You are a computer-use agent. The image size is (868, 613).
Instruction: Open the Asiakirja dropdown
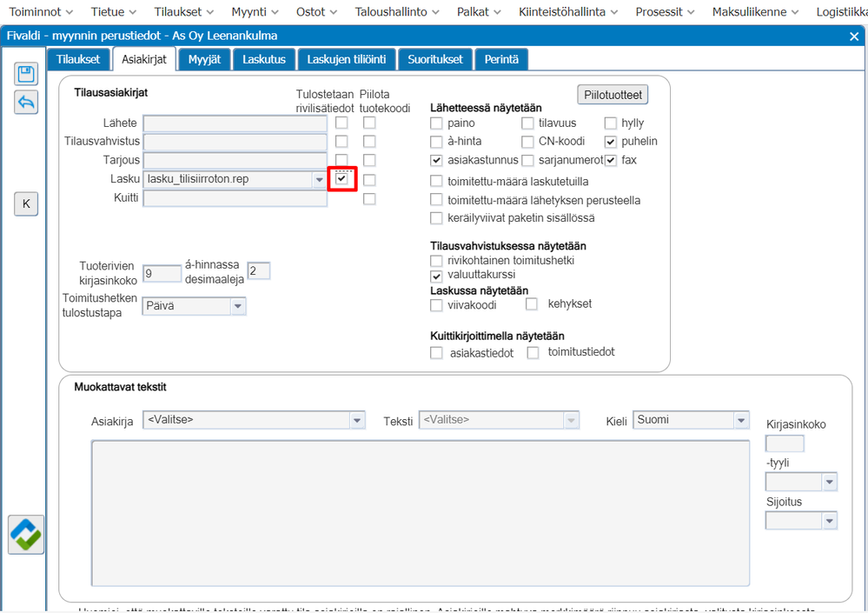click(357, 420)
